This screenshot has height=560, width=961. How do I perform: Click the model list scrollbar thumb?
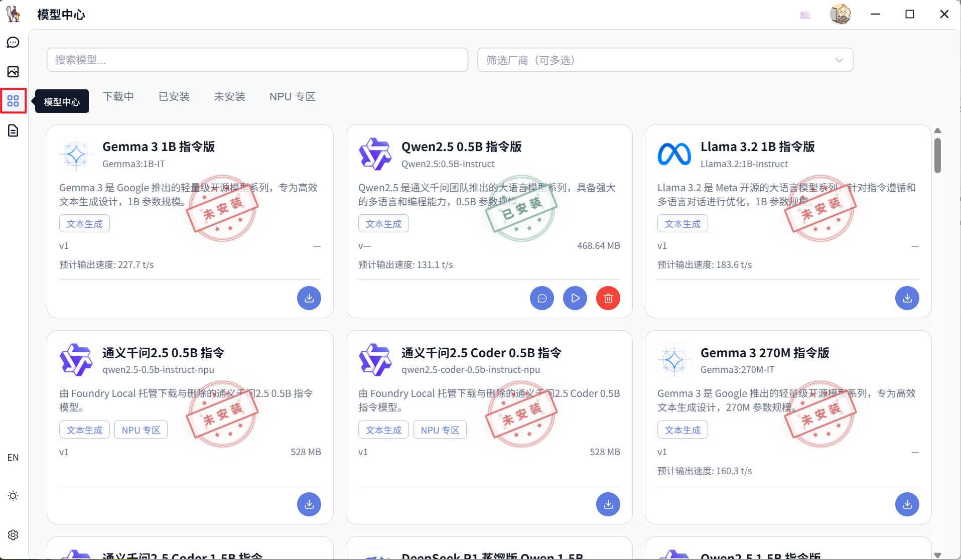(937, 156)
